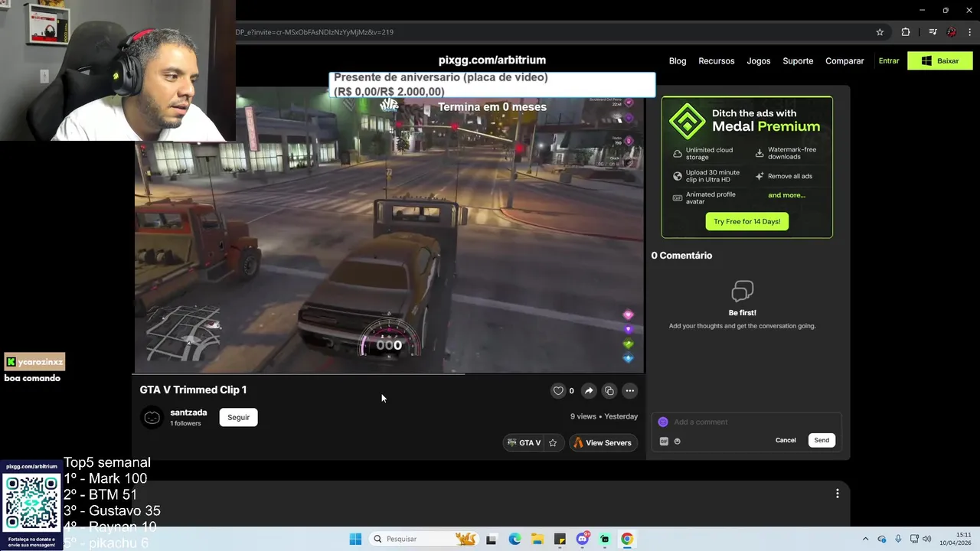Image resolution: width=980 pixels, height=551 pixels.
Task: Click the 'and more...' premium link
Action: pyautogui.click(x=786, y=195)
